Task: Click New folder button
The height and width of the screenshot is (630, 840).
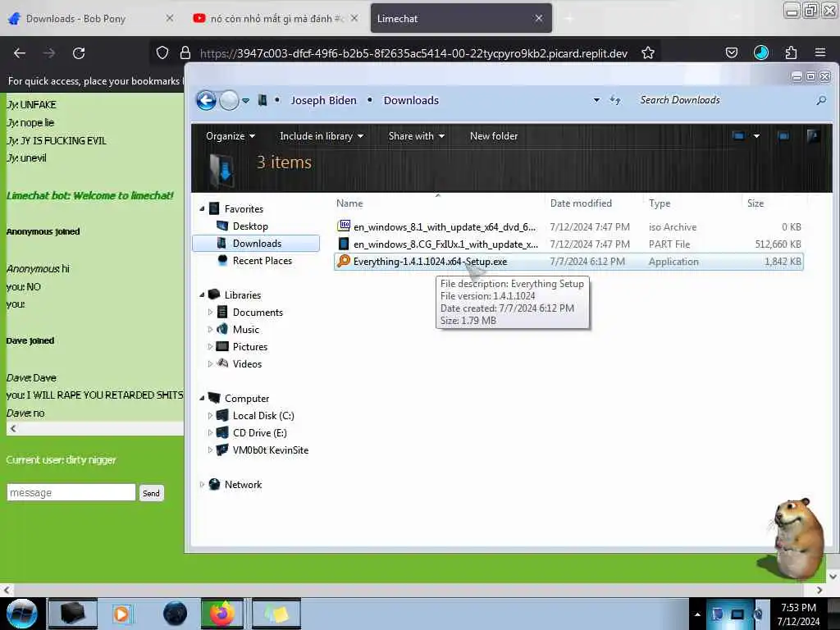Action: (x=493, y=136)
